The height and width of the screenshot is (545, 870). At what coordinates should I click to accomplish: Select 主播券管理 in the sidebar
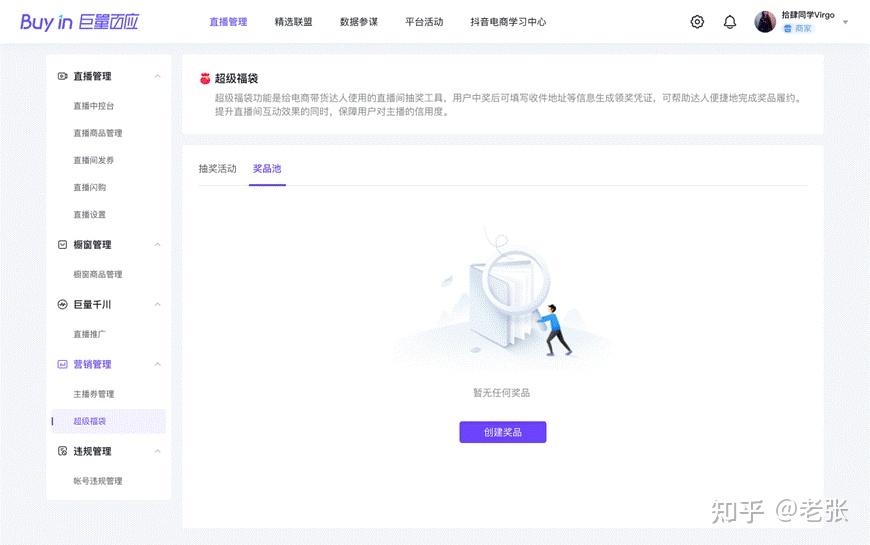[x=94, y=394]
